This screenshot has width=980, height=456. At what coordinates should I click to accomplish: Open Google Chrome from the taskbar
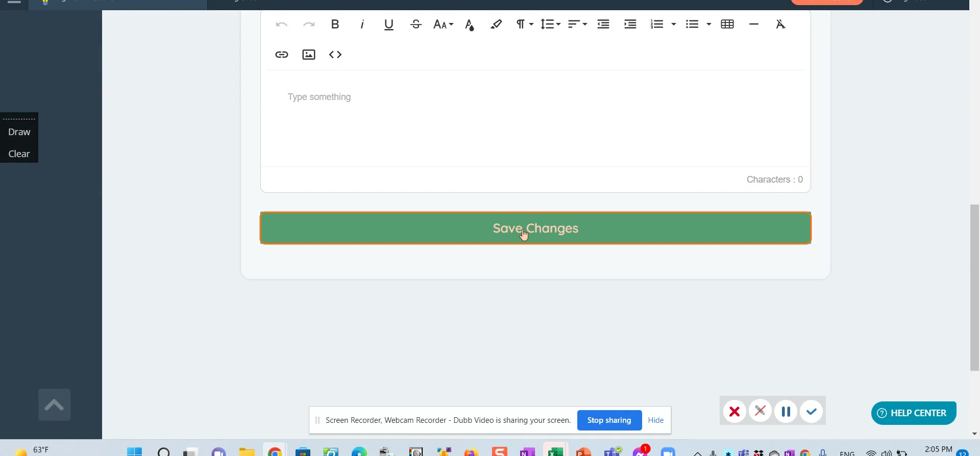pyautogui.click(x=275, y=451)
